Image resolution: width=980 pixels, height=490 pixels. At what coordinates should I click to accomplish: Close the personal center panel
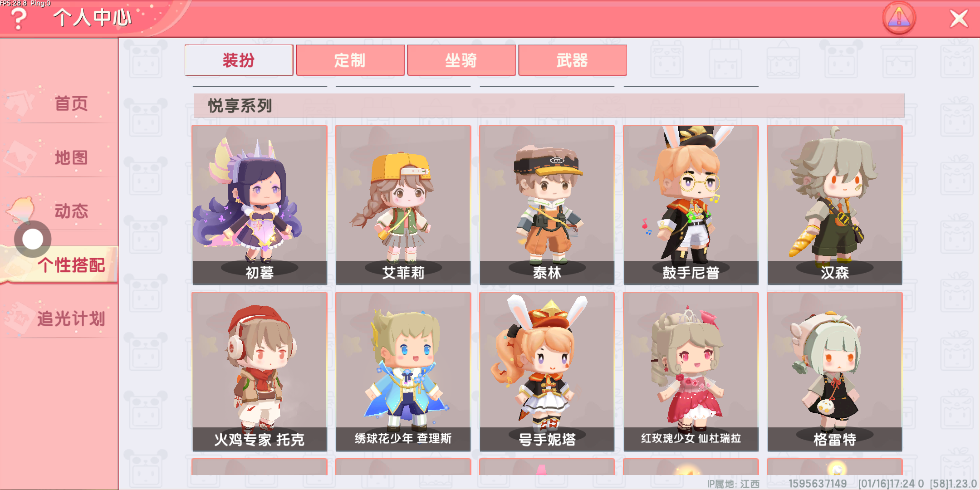coord(959,19)
